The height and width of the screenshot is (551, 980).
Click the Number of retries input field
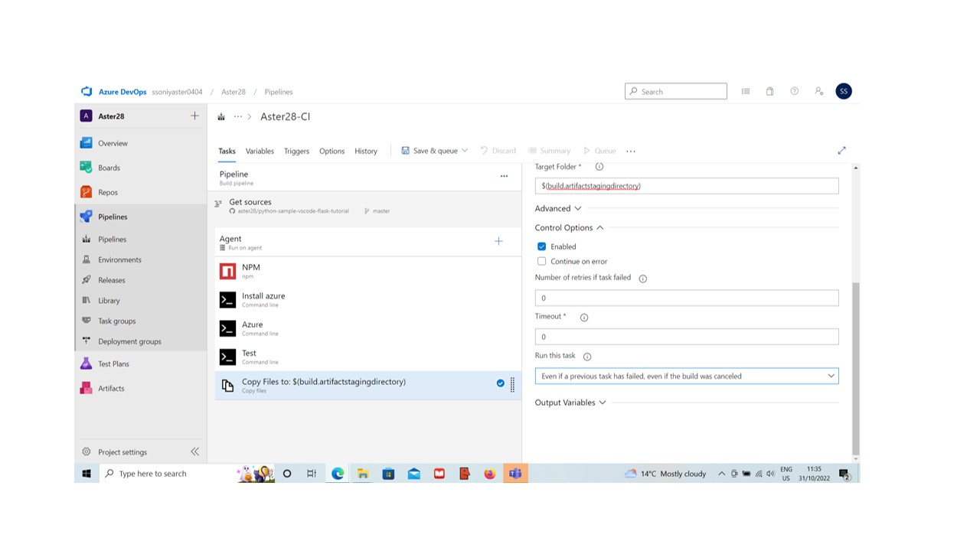687,298
